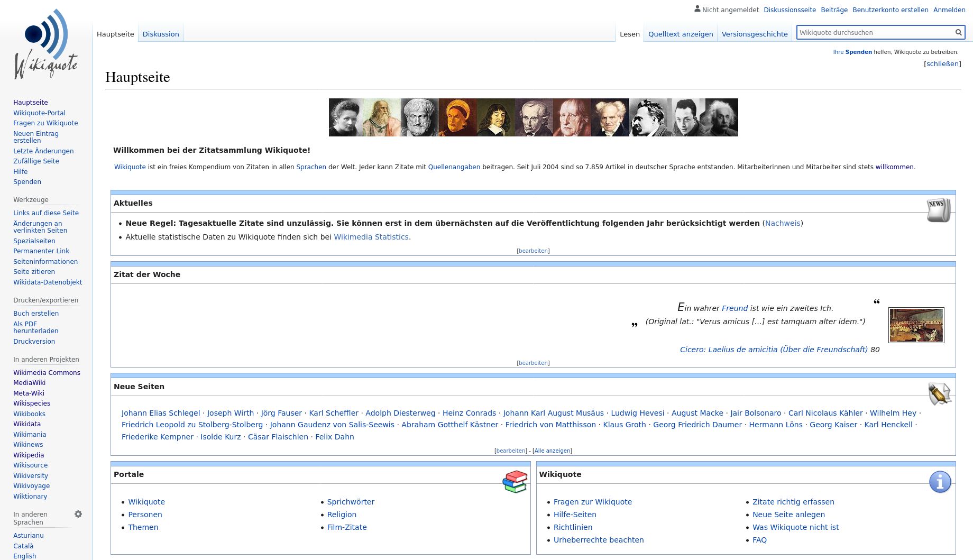973x560 pixels.
Task: Open Spezialseiten in sidebar
Action: [x=34, y=241]
